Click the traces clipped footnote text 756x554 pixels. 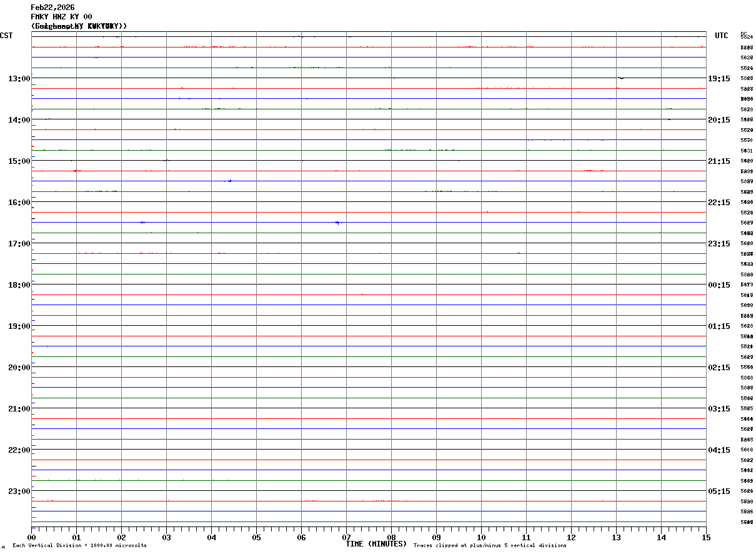click(490, 546)
